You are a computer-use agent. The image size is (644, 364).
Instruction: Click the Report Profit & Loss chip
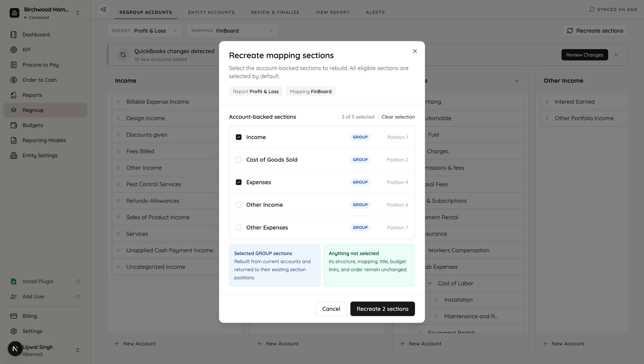256,92
